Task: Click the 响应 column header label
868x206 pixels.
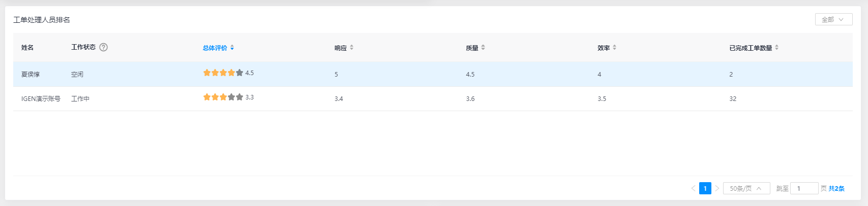Action: (x=341, y=48)
